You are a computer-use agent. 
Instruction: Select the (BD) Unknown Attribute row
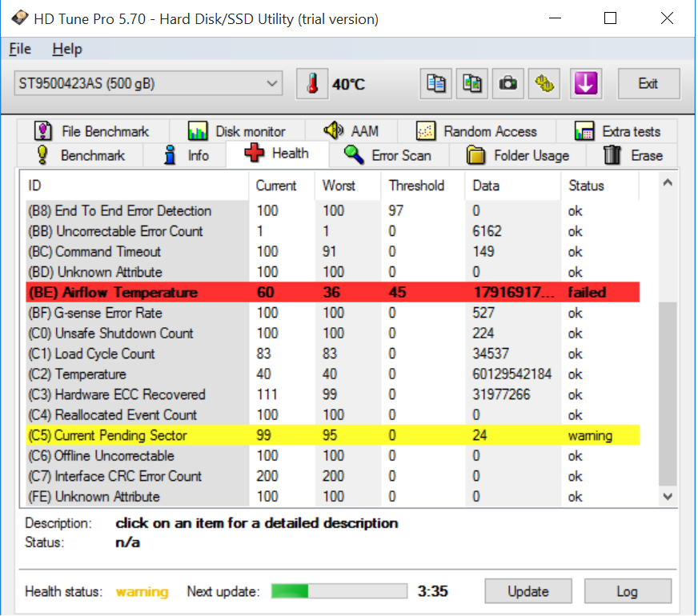point(333,272)
